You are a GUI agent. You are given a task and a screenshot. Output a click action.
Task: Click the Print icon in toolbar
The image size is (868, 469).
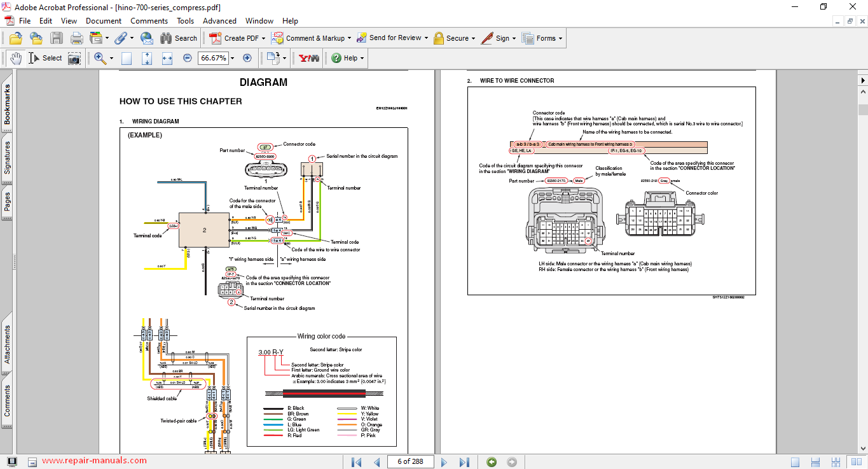(x=76, y=38)
